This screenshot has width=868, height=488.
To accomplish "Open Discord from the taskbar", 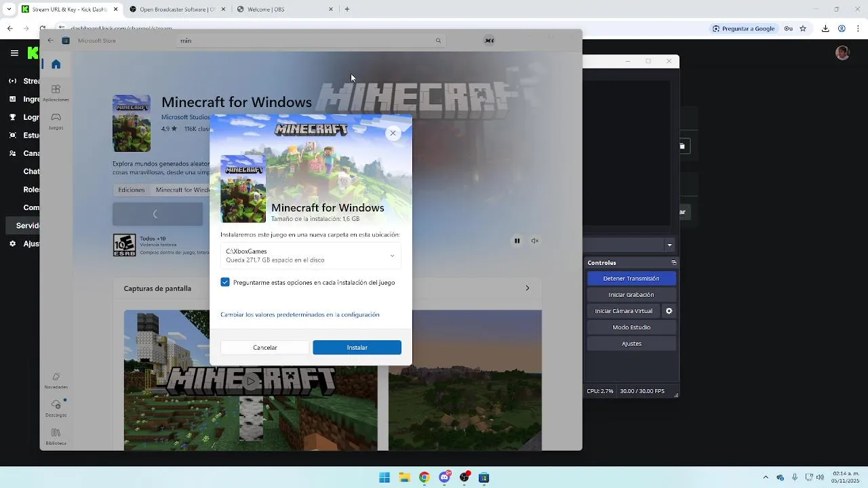I will tap(444, 477).
